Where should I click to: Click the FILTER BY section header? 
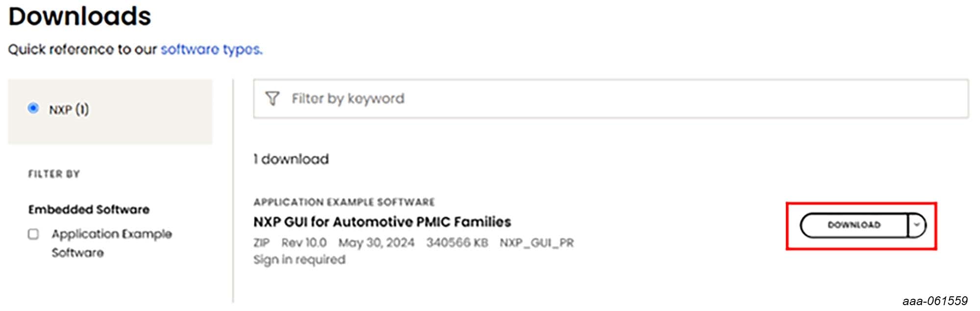point(54,174)
